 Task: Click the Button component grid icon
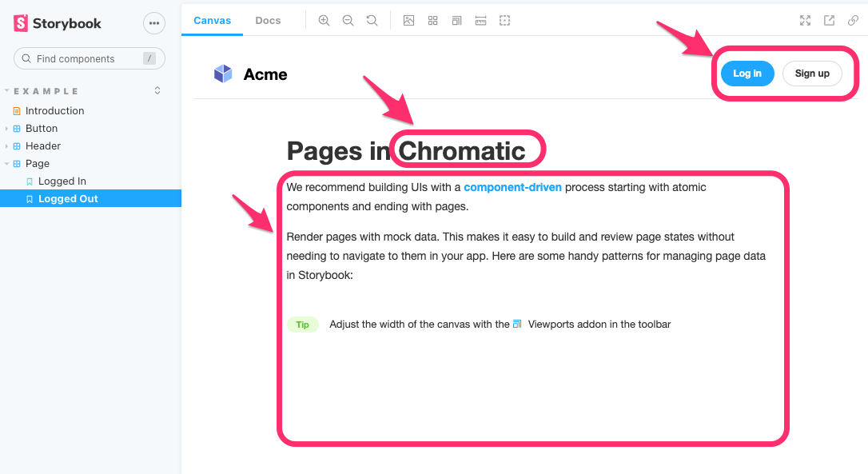coord(17,129)
